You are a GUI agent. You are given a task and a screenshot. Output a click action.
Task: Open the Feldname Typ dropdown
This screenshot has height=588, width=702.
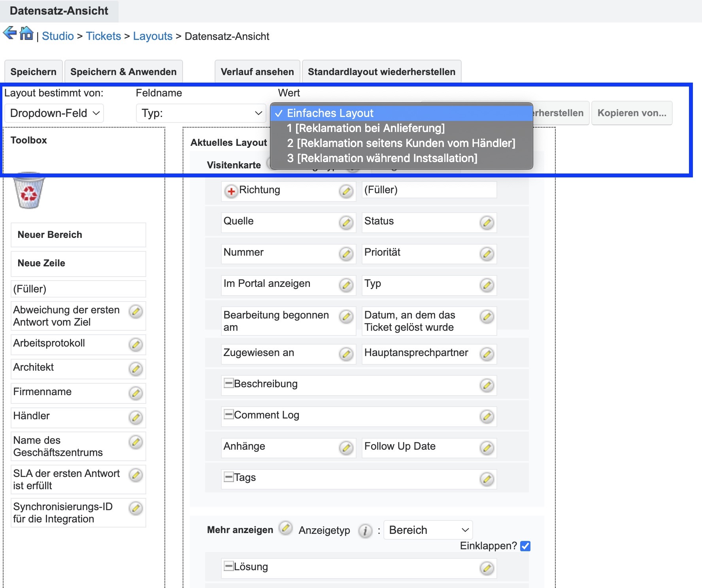click(x=201, y=113)
